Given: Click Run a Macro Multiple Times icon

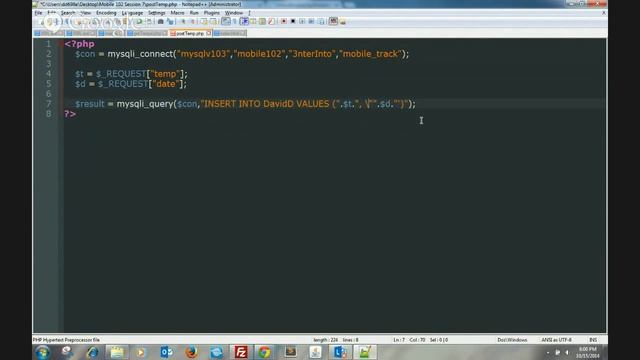Looking at the screenshot, I should tap(311, 21).
